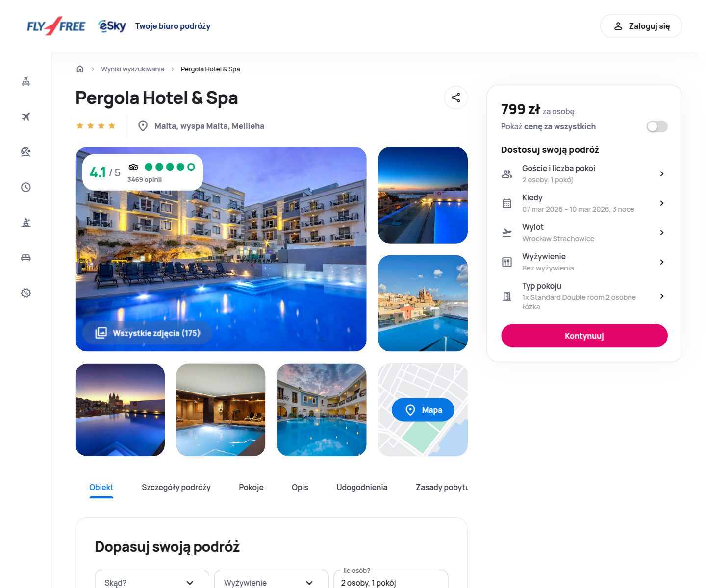Click the home icon in the breadcrumb
The width and height of the screenshot is (706, 588).
point(80,69)
